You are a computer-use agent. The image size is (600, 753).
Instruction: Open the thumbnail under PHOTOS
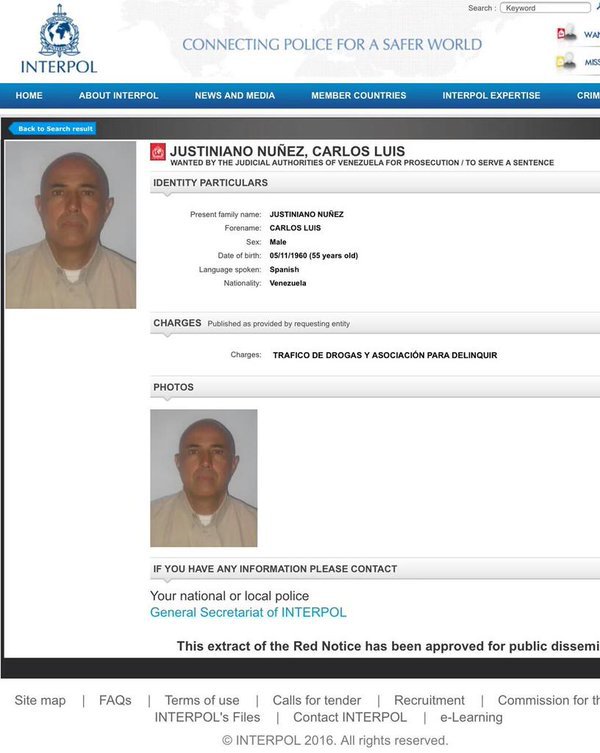click(204, 478)
